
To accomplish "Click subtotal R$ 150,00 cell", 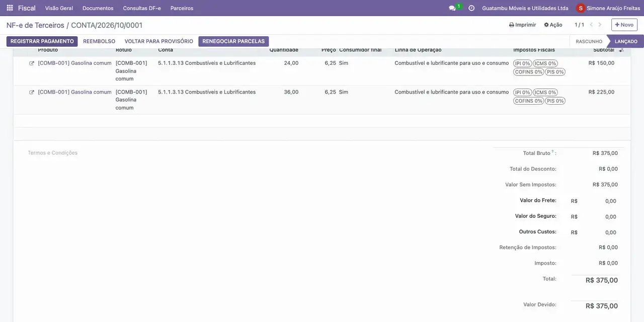I will click(x=601, y=63).
